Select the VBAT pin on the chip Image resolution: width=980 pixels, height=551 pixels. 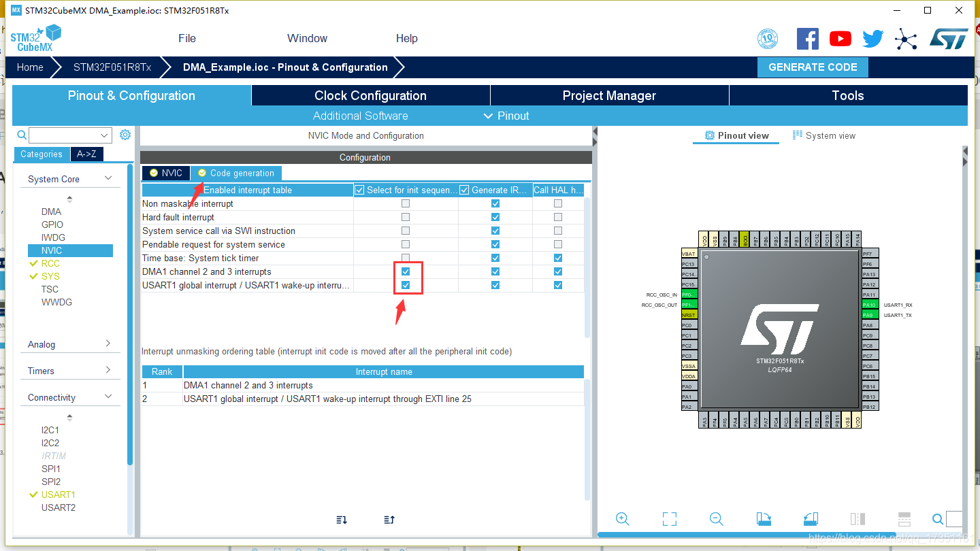click(x=689, y=253)
